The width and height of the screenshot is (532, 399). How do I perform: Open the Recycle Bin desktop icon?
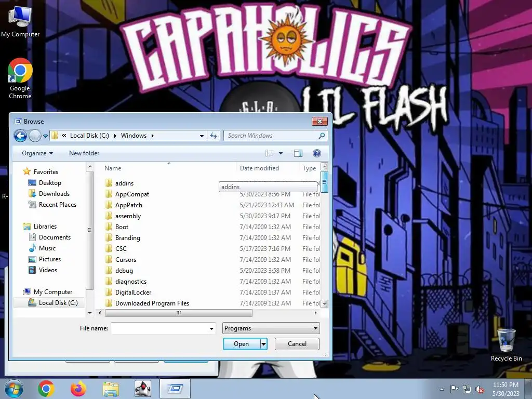506,344
